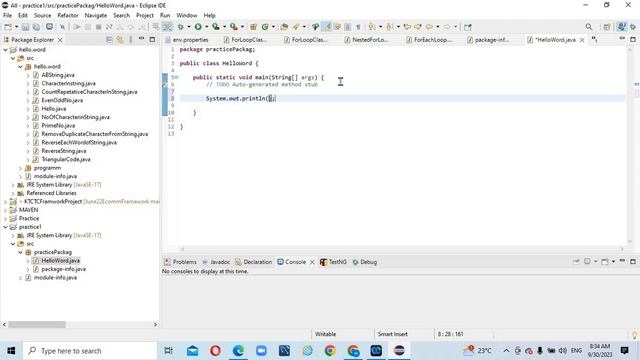Collapse the hello.word project node
This screenshot has height=360, width=640.
coord(5,50)
